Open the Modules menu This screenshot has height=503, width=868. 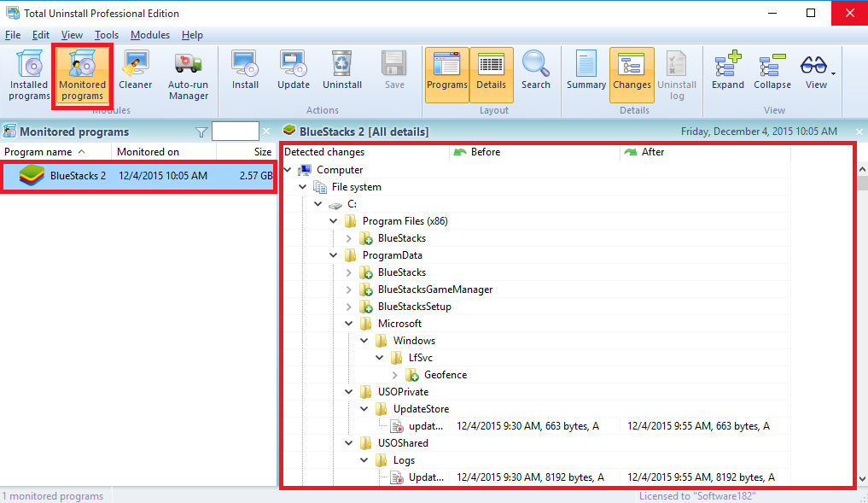click(x=150, y=35)
